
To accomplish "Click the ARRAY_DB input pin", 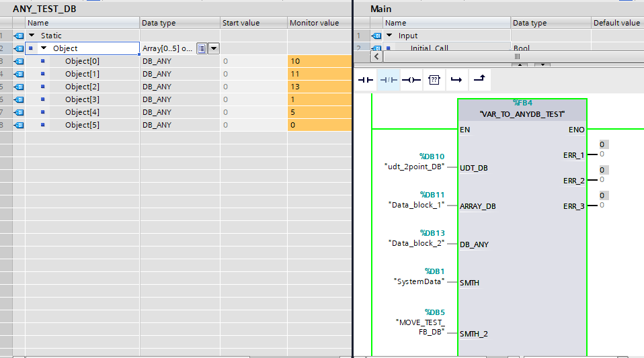I will tap(478, 206).
